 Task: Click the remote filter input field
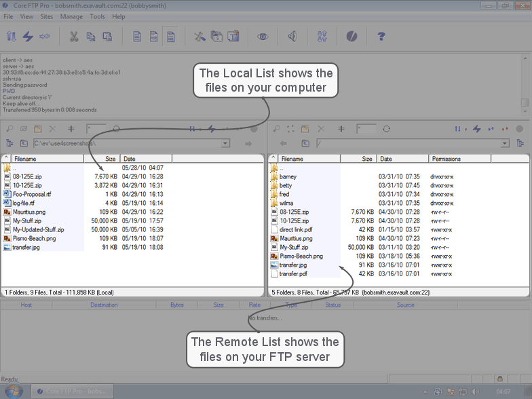[366, 129]
